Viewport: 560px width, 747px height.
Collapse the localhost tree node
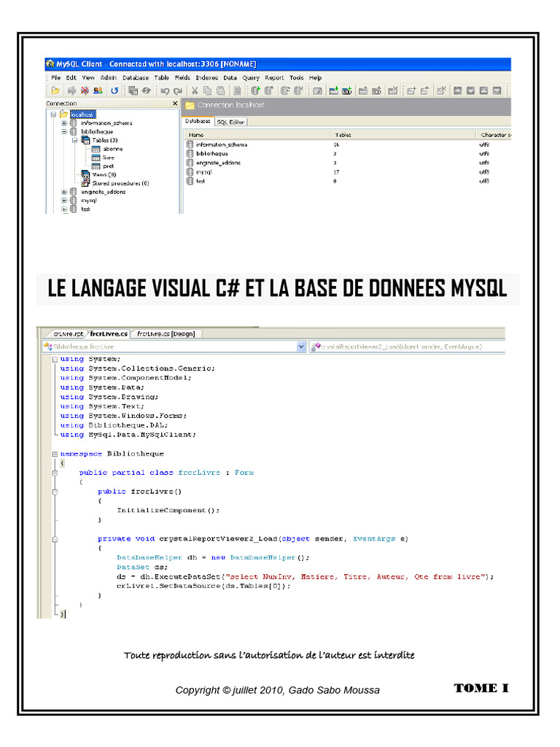pos(53,115)
